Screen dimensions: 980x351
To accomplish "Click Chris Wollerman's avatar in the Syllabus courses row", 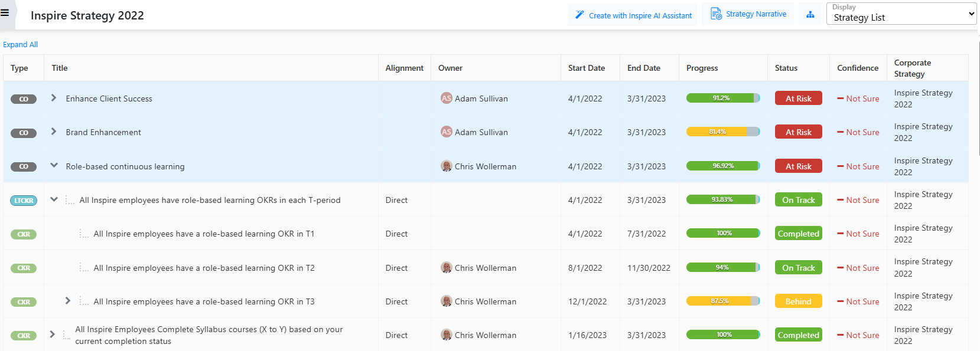I will [x=447, y=335].
